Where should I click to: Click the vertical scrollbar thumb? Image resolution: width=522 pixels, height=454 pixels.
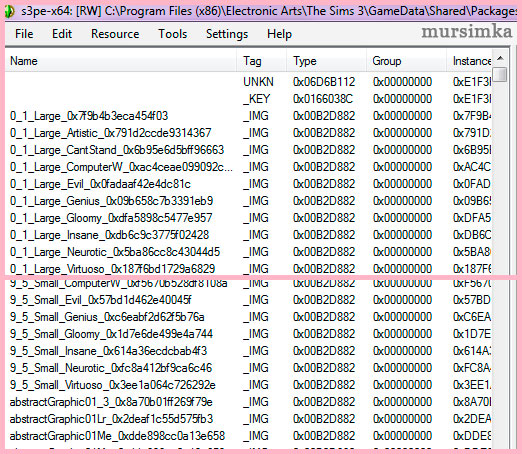[x=500, y=75]
